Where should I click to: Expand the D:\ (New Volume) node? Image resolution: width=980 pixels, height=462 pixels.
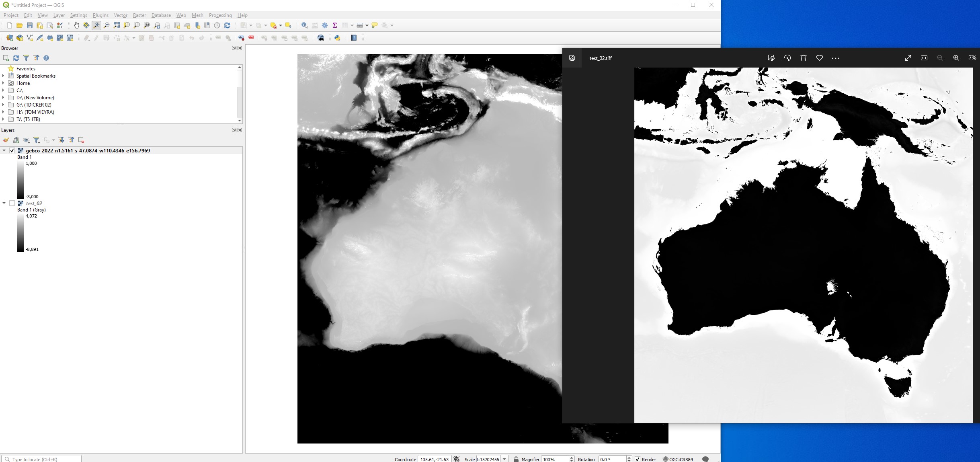(3, 97)
